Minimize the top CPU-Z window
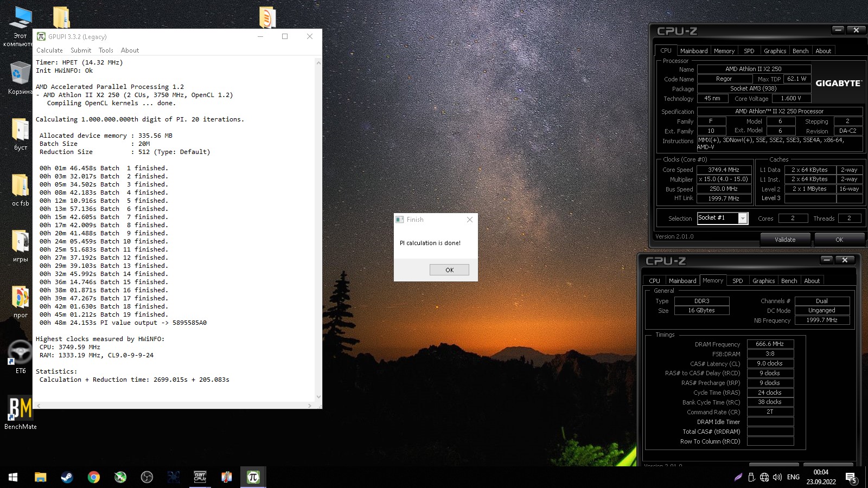The height and width of the screenshot is (488, 868). [838, 30]
